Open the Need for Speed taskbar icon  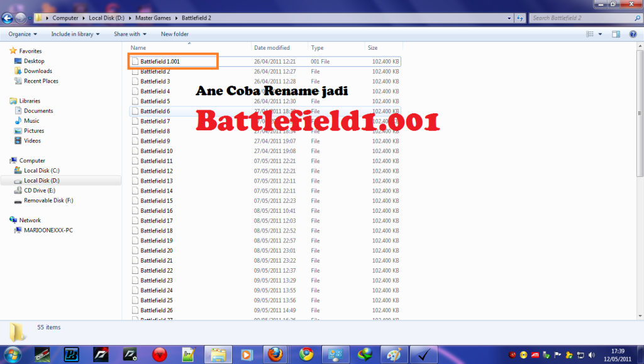point(101,355)
